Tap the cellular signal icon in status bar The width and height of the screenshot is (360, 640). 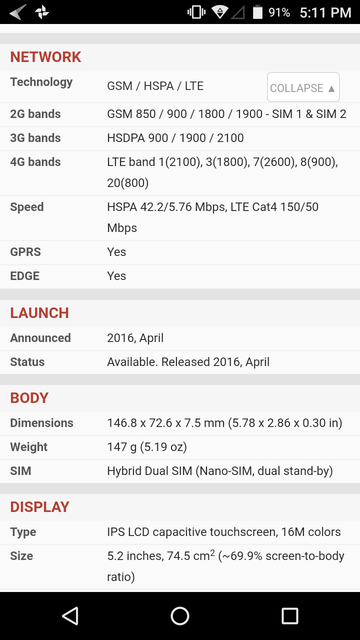point(238,13)
